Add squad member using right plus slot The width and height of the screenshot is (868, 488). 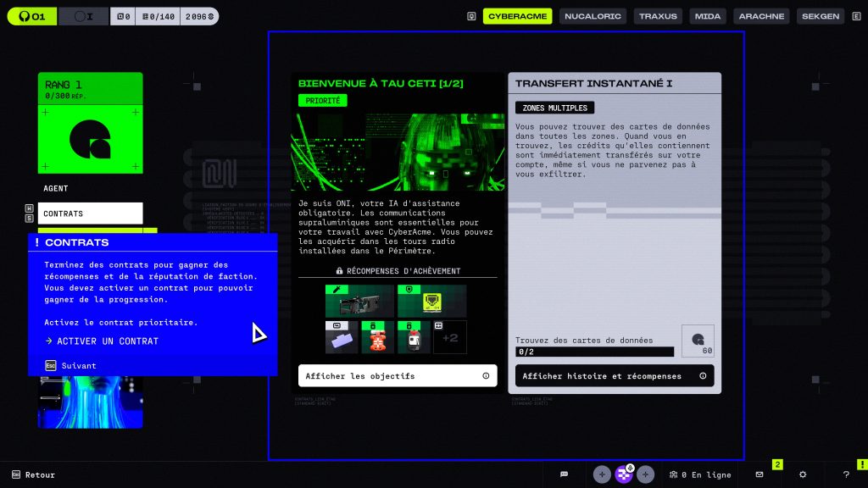(646, 474)
